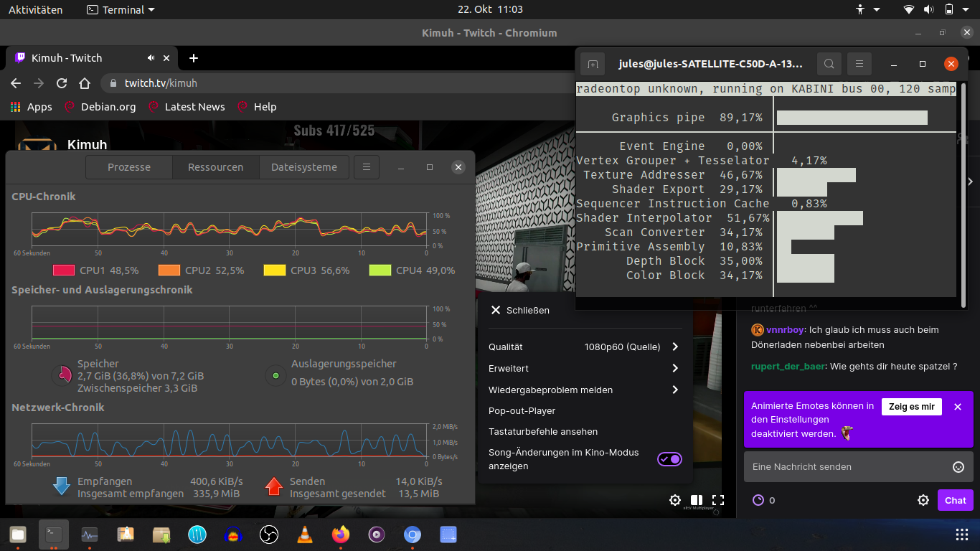The image size is (980, 551).
Task: Switch to the Prozesse tab
Action: point(129,167)
